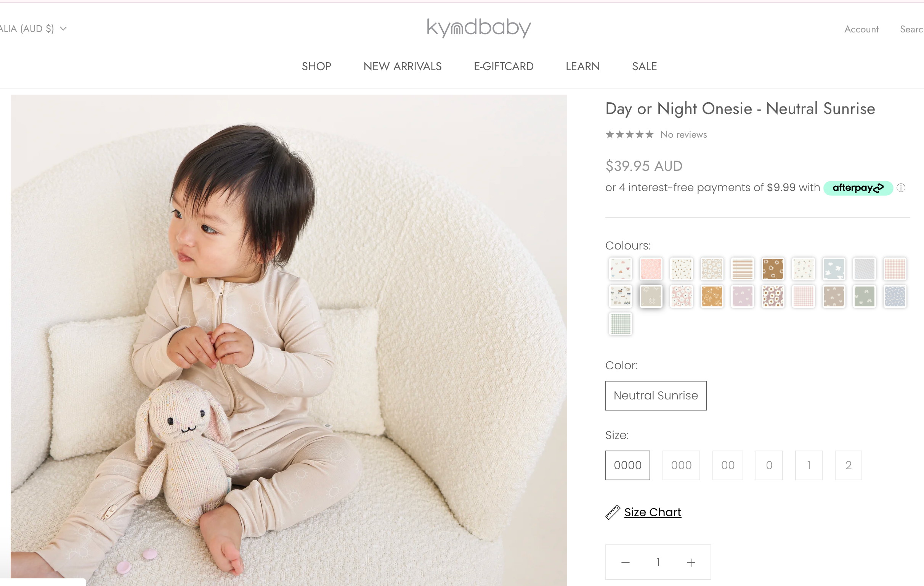Expand the Australia (AUD $) currency dropdown
The width and height of the screenshot is (924, 586).
coord(34,29)
